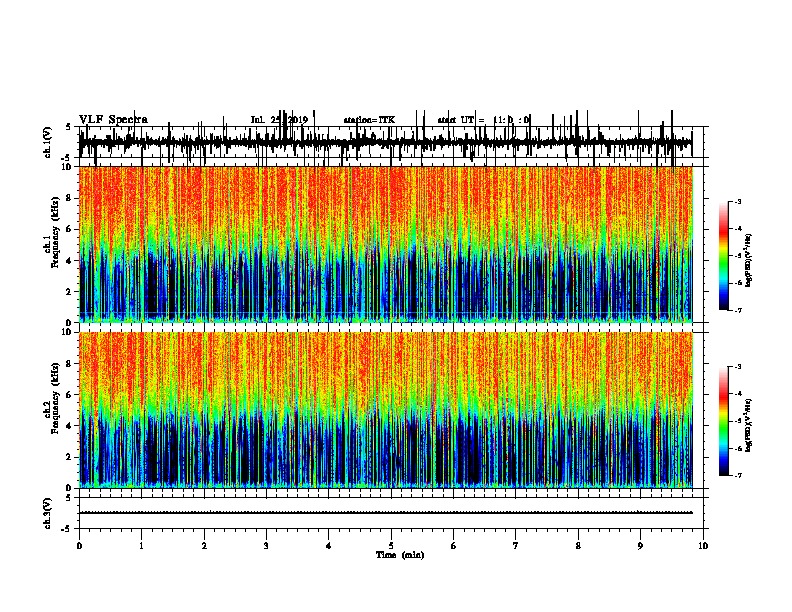792x612 pixels.
Task: Click the "-7" label on ch.2 colorbar
Action: (738, 475)
